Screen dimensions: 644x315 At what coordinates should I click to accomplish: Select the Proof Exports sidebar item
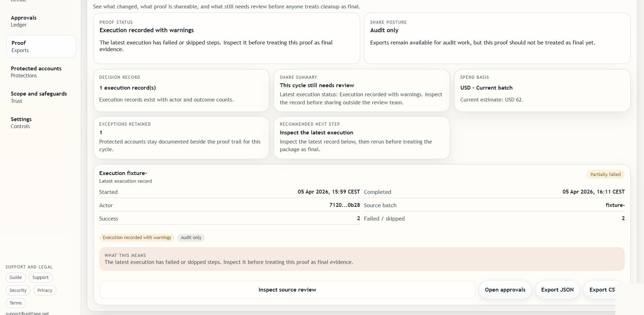pyautogui.click(x=41, y=46)
